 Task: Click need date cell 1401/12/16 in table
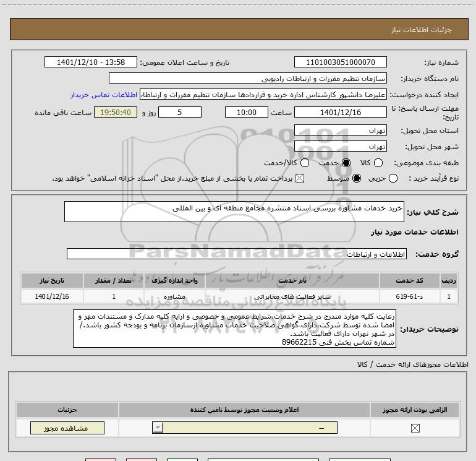[52, 296]
